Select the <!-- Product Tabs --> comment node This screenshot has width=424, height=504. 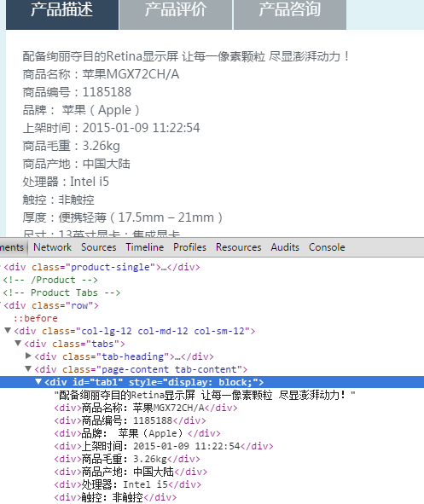61,293
